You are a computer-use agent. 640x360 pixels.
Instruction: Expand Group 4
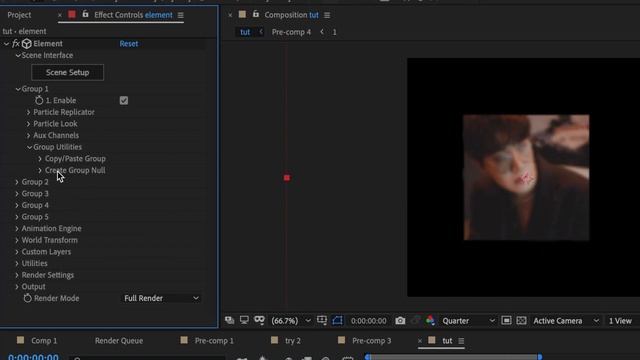17,205
